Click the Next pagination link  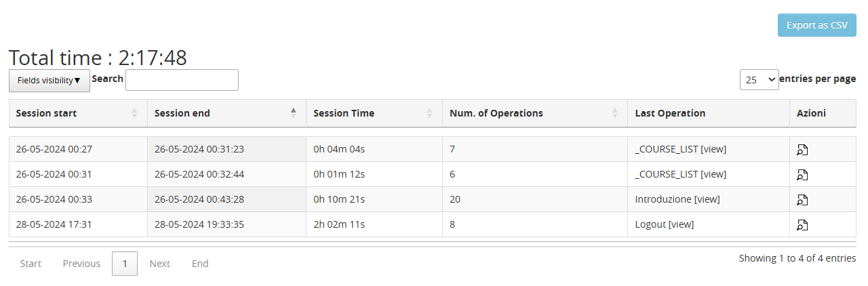tap(160, 264)
